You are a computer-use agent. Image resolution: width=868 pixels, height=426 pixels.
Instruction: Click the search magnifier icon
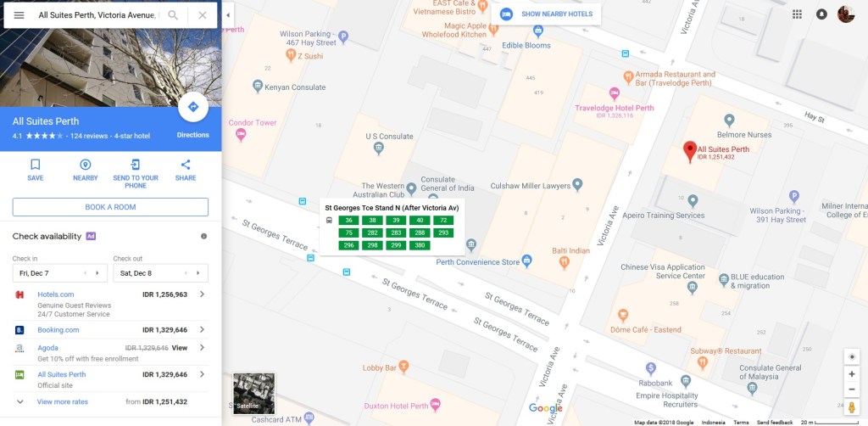(173, 15)
